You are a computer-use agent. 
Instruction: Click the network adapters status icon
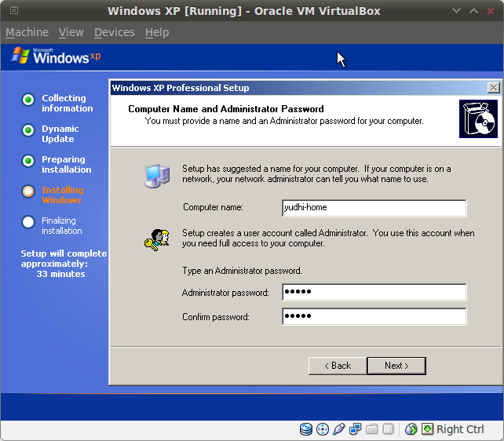click(x=355, y=429)
